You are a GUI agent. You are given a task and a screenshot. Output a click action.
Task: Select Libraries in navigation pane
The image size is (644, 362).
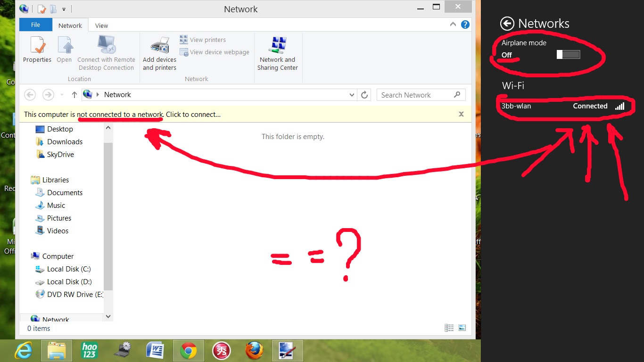point(50,180)
